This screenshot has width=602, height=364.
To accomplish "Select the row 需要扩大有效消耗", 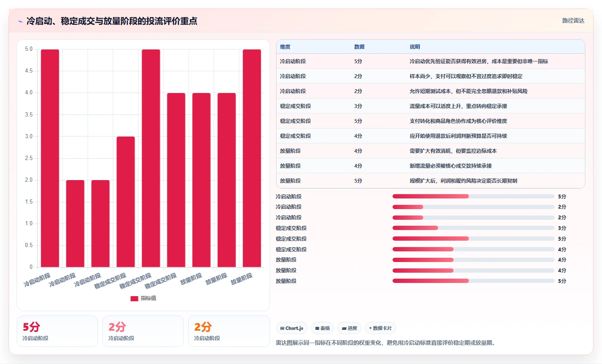I will 430,151.
